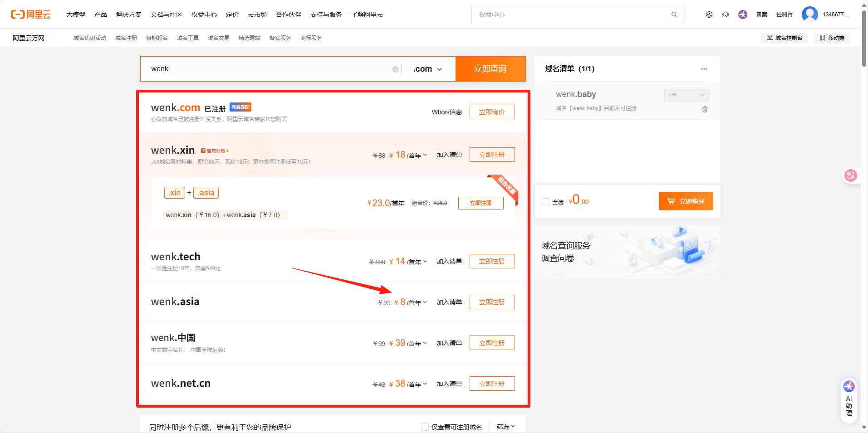Select the .xin tag in bundle offer
Viewport: 868px width, 433px height.
click(x=175, y=193)
